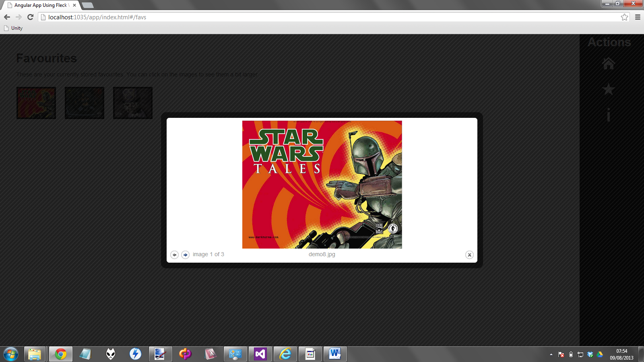The image size is (644, 362).
Task: Bookmark this page with the star
Action: tap(624, 17)
